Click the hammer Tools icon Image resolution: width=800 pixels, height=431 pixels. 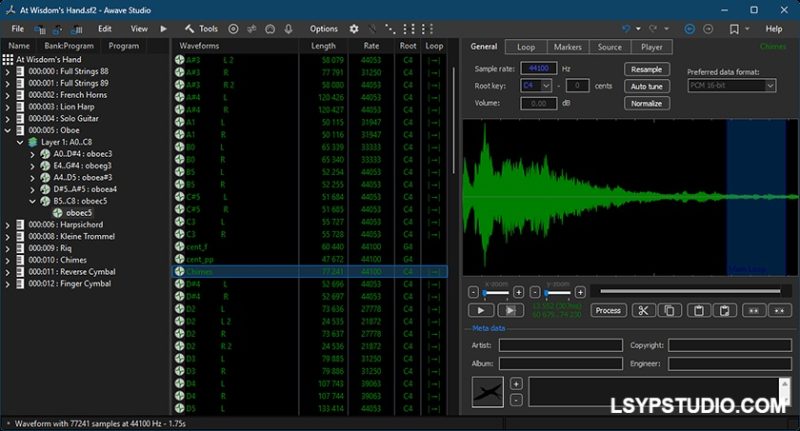tap(190, 29)
